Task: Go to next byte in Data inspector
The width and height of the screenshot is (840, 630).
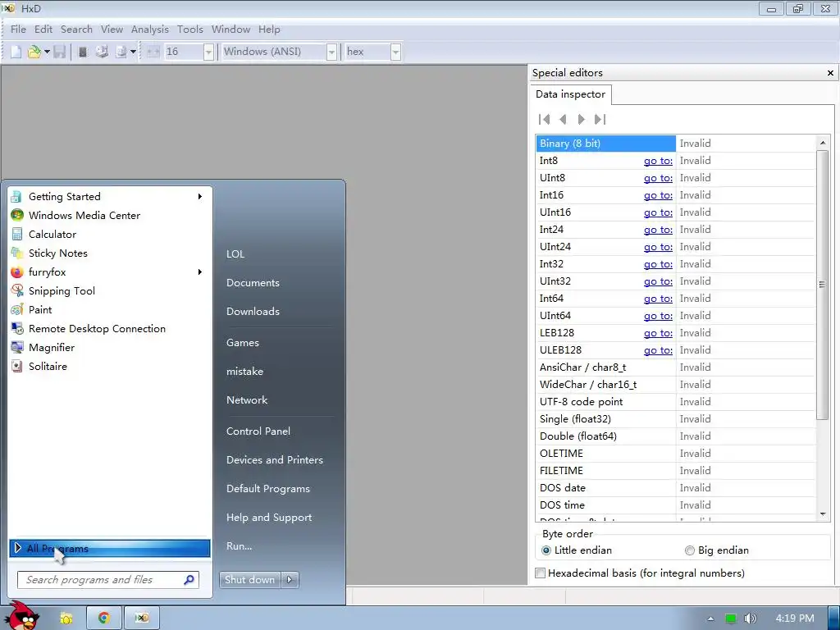Action: 582,120
